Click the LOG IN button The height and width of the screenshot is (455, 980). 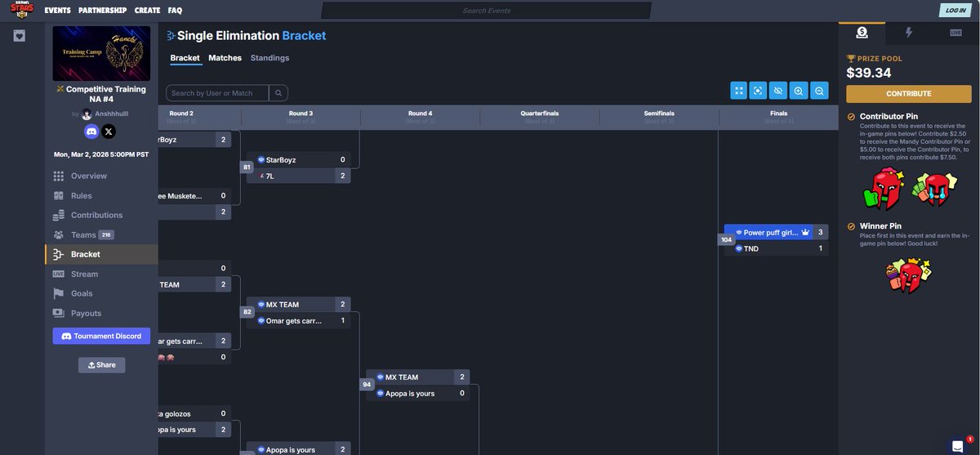tap(954, 10)
